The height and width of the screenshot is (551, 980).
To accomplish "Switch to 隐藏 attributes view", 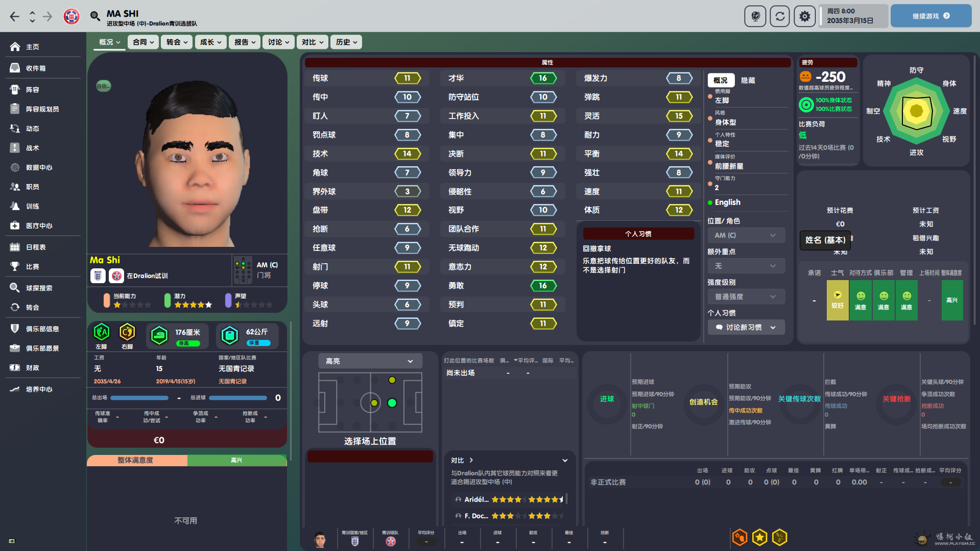I will tap(748, 80).
